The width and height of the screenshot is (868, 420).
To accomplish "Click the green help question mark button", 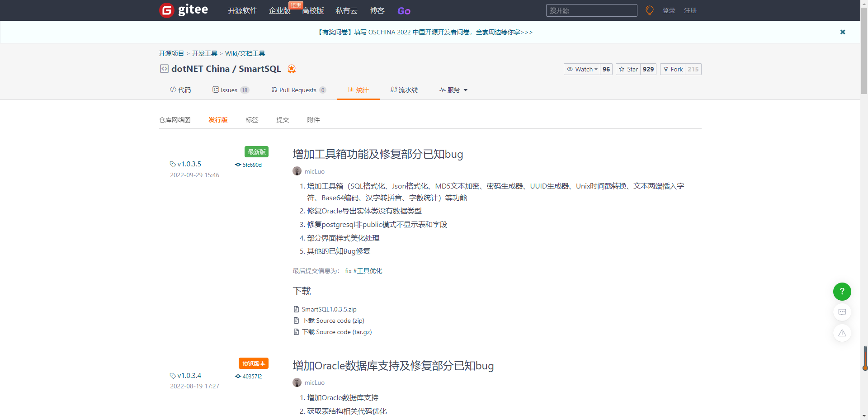I will pyautogui.click(x=842, y=292).
